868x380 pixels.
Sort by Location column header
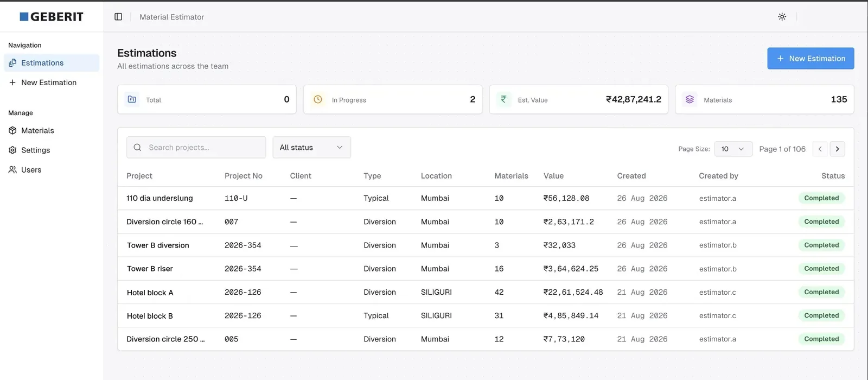pyautogui.click(x=436, y=176)
